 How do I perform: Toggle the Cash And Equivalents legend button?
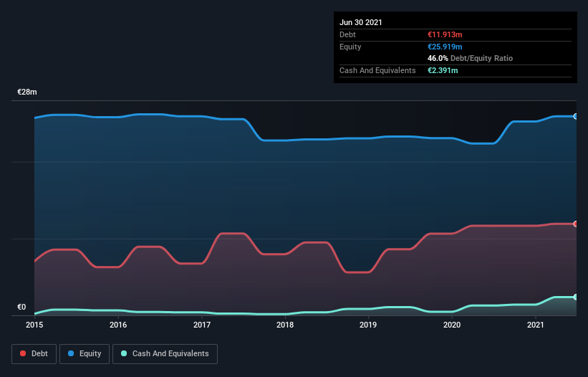pos(165,354)
